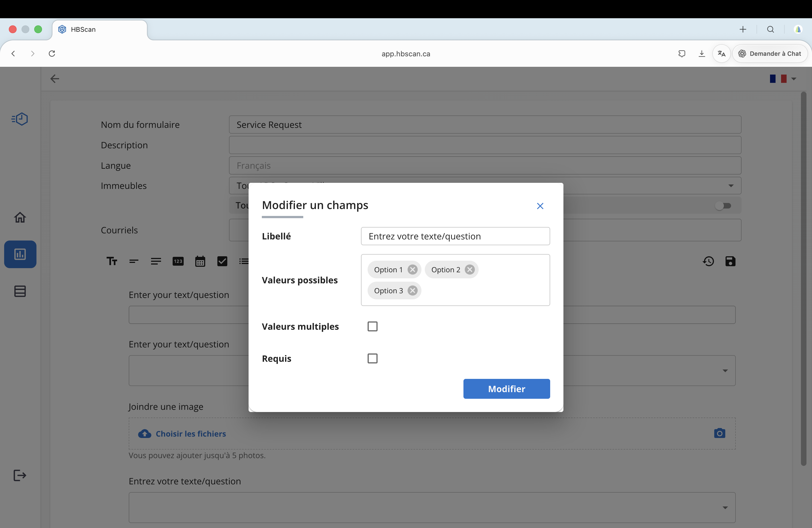
Task: Add a short text field tool
Action: [134, 261]
